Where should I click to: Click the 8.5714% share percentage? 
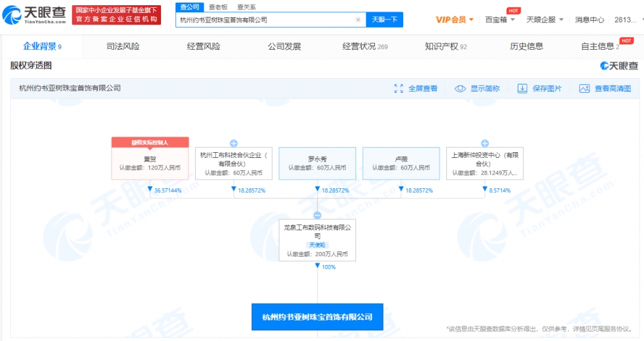click(500, 190)
